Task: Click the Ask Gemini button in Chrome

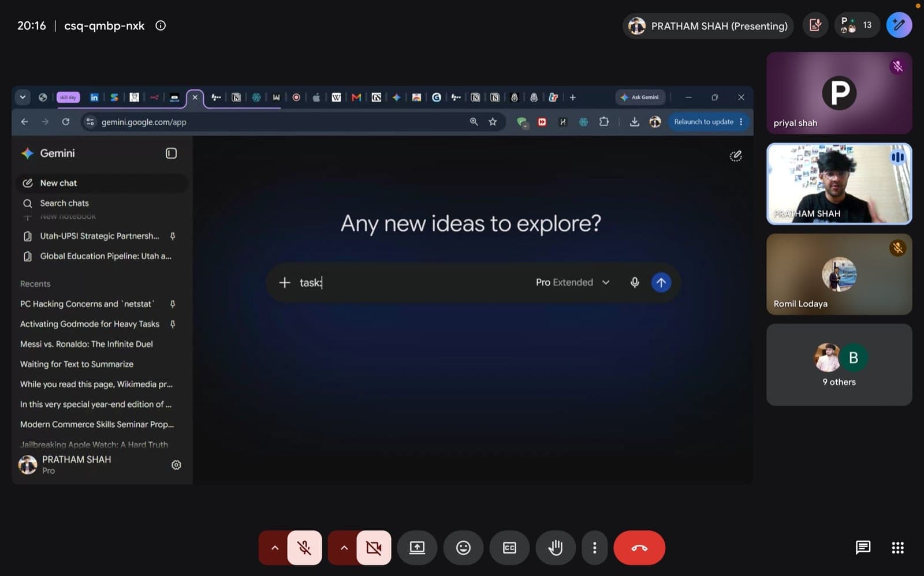Action: click(640, 97)
